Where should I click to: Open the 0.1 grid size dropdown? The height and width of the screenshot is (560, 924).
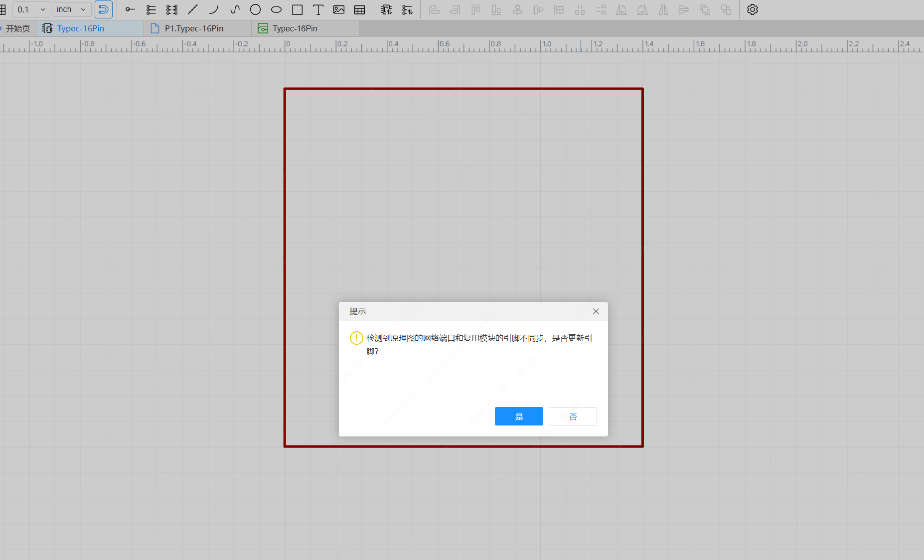click(31, 9)
